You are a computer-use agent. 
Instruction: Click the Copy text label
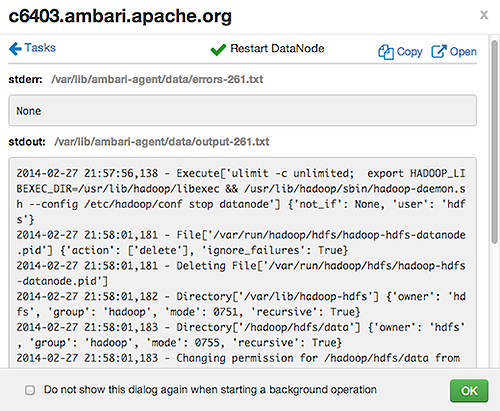[409, 52]
